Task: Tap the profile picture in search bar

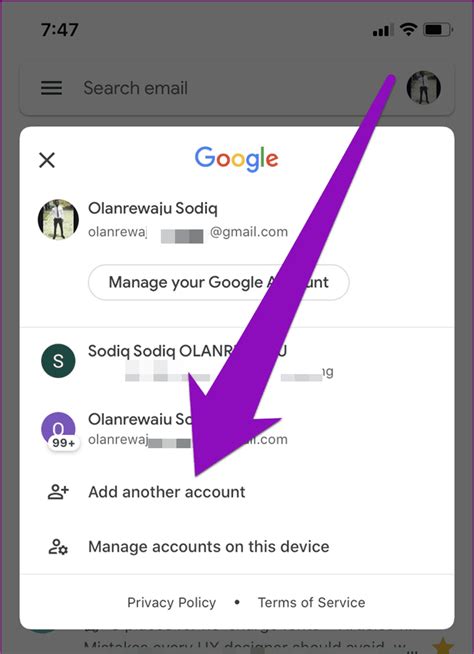Action: 424,87
